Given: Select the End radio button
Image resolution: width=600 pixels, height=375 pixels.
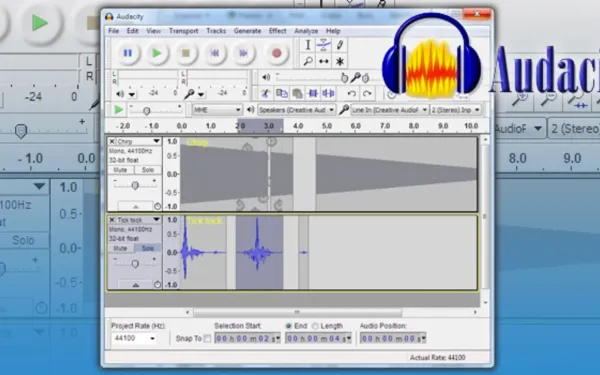Looking at the screenshot, I should pyautogui.click(x=289, y=326).
